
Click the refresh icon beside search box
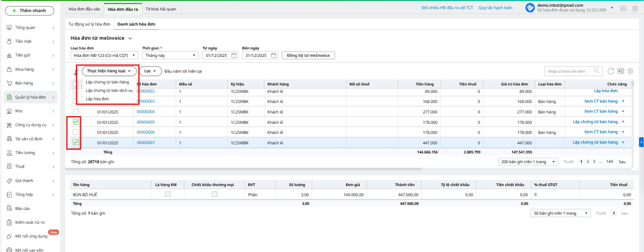(611, 71)
